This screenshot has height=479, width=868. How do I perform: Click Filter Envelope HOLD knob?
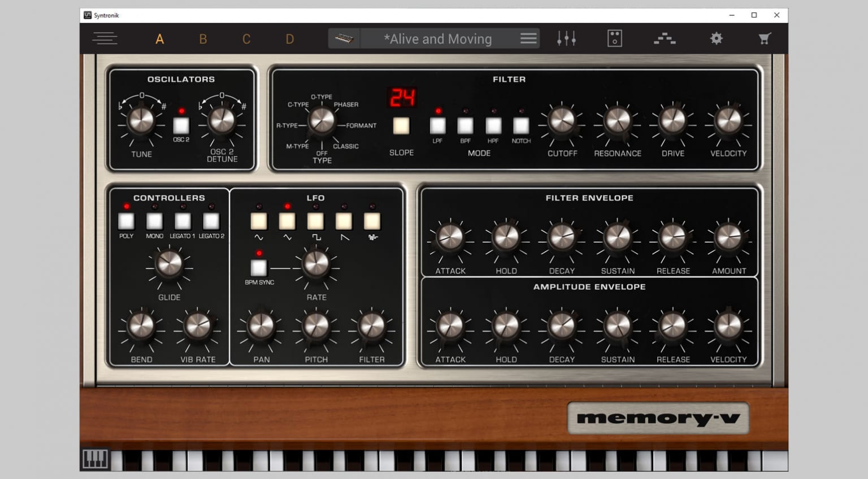click(x=506, y=237)
